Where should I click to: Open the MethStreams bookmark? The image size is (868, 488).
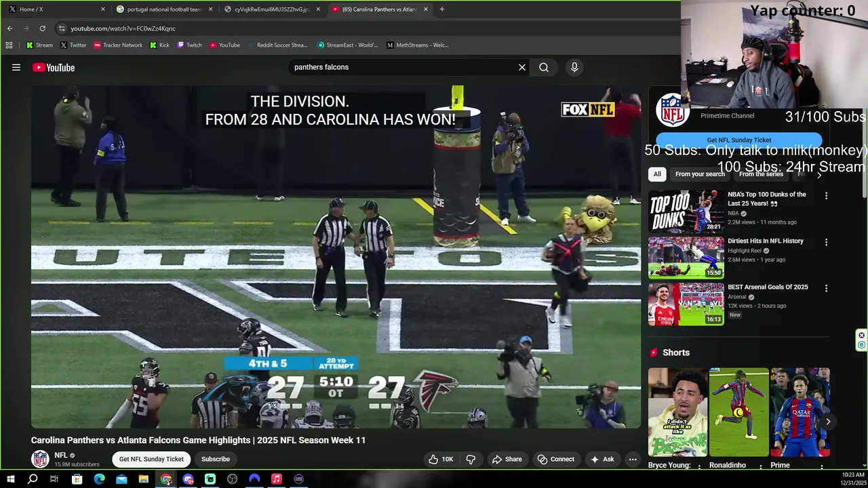pyautogui.click(x=418, y=45)
